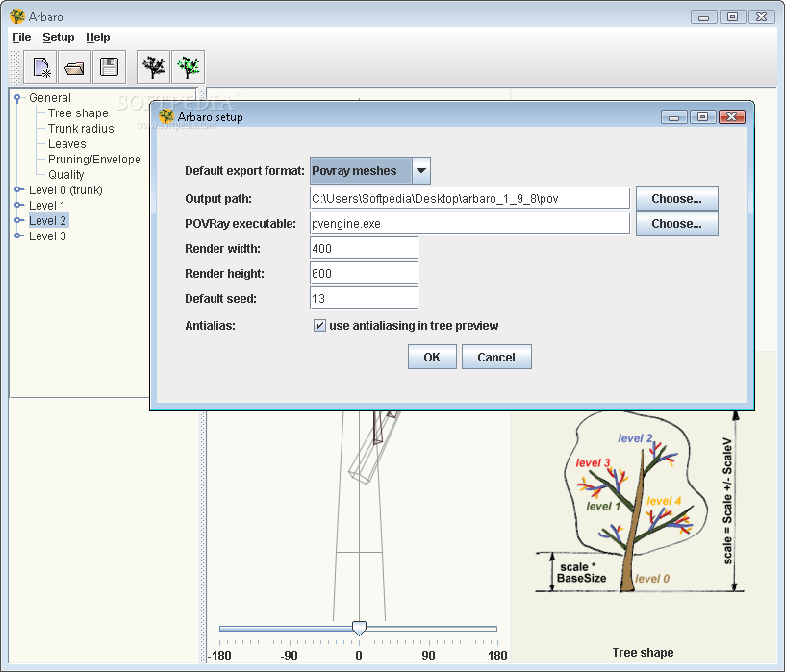
Task: Click the black tree export icon
Action: click(154, 66)
